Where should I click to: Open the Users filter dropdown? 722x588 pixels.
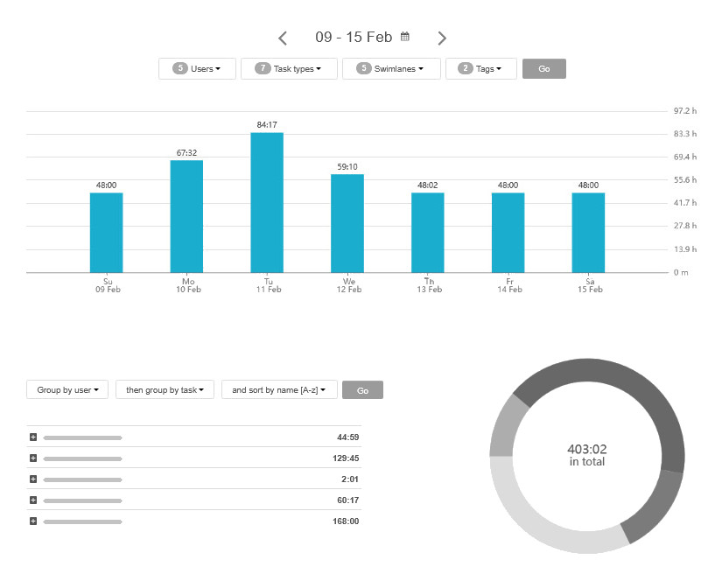[197, 68]
